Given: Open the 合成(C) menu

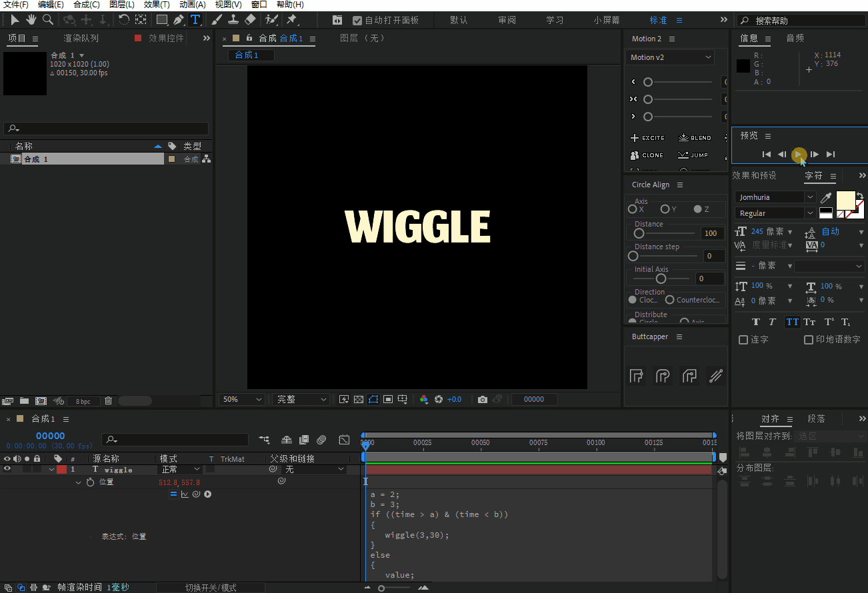Looking at the screenshot, I should coord(87,5).
